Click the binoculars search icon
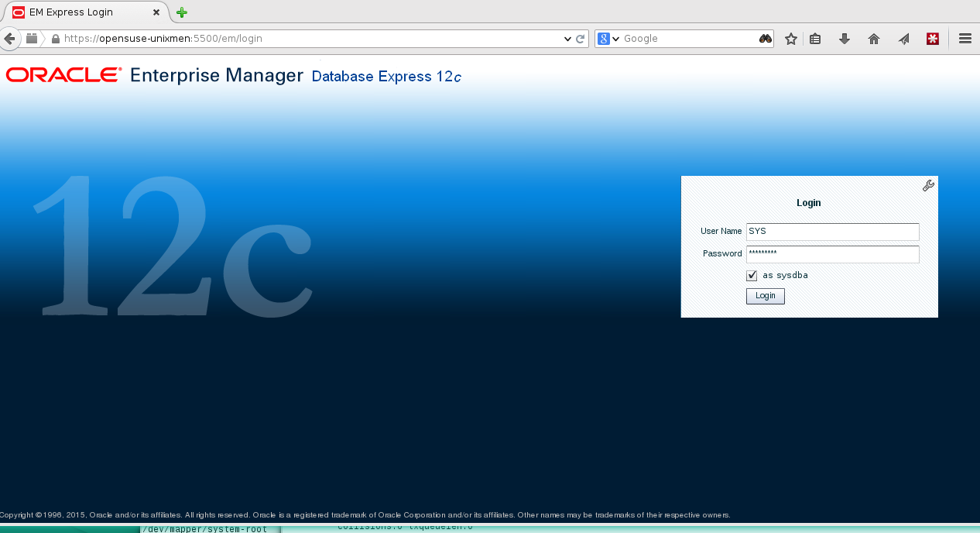The image size is (980, 533). coord(766,39)
